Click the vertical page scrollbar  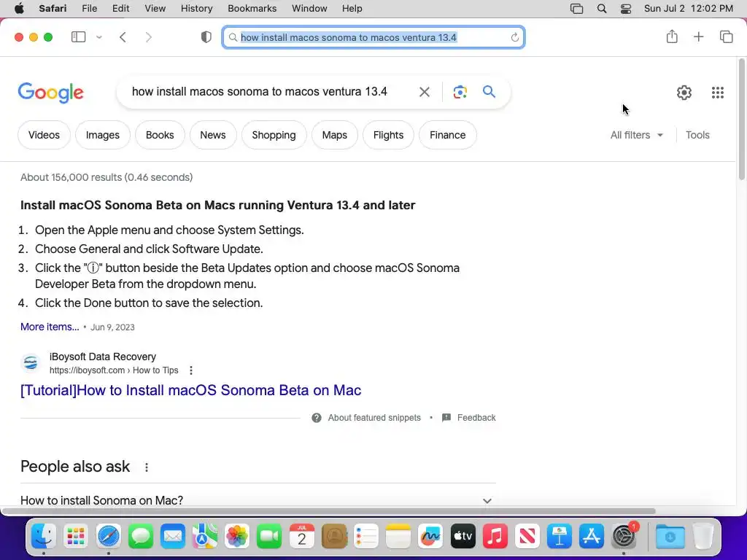(x=742, y=119)
